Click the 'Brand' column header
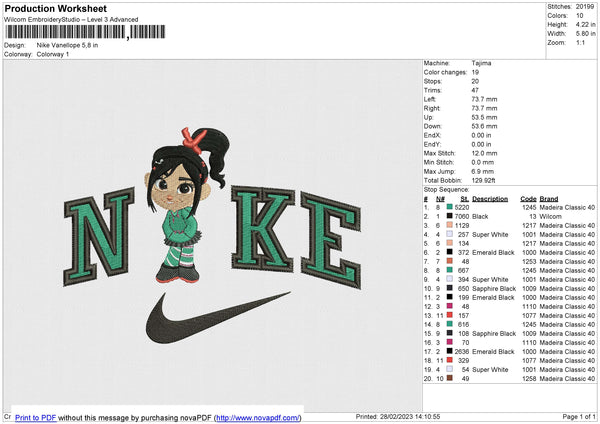This screenshot has height=424, width=600. click(549, 199)
